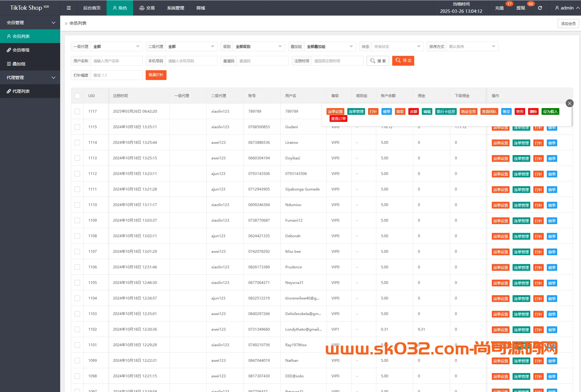The height and width of the screenshot is (392, 581).
Task: Switch to the Transactions top menu tab
Action: point(147,8)
